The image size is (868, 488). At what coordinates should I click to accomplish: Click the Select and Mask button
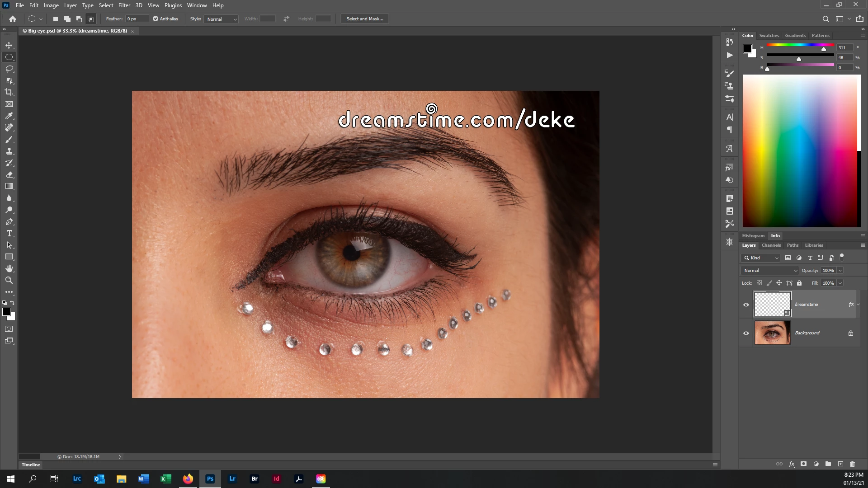click(364, 19)
